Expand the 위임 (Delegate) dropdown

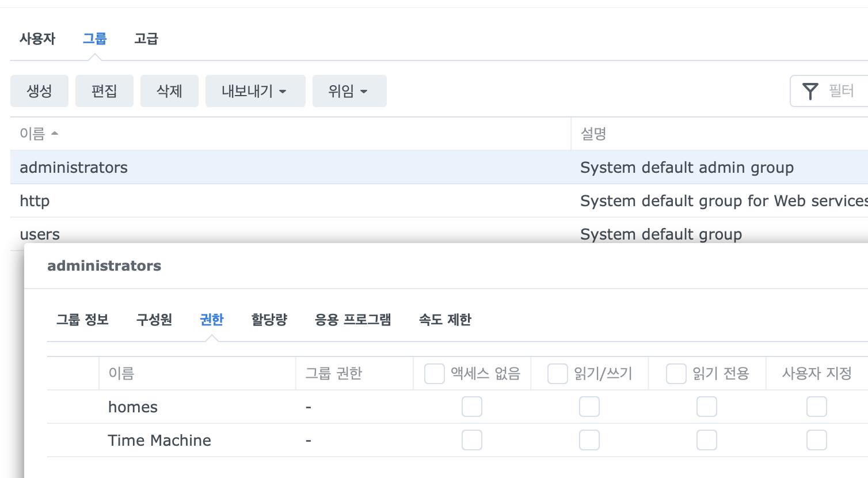pyautogui.click(x=349, y=91)
